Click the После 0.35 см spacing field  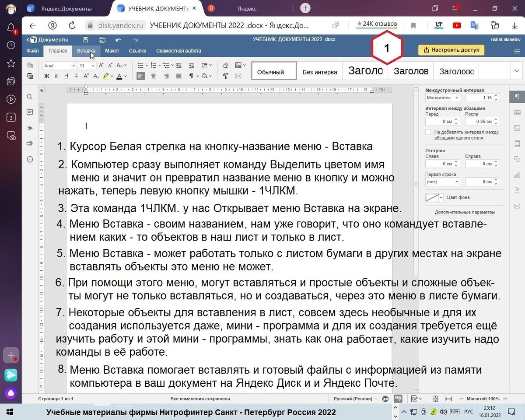click(482, 121)
